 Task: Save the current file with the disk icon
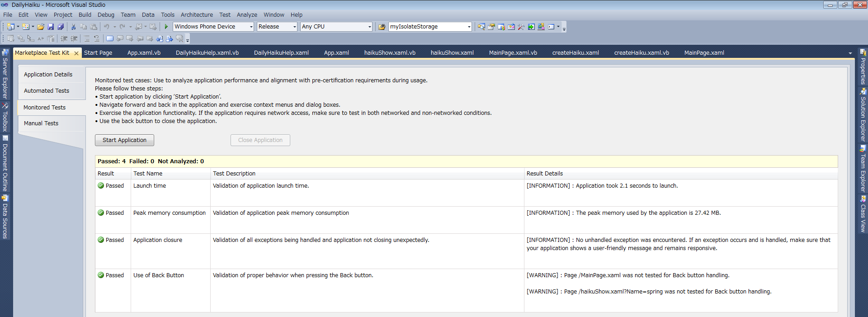(x=51, y=27)
